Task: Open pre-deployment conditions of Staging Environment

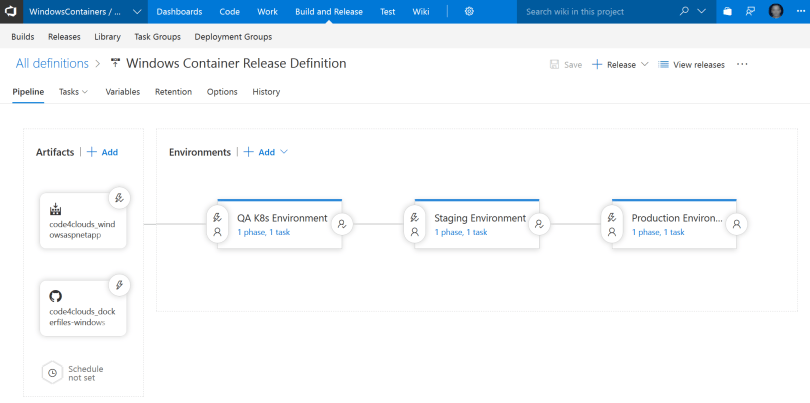Action: (415, 224)
